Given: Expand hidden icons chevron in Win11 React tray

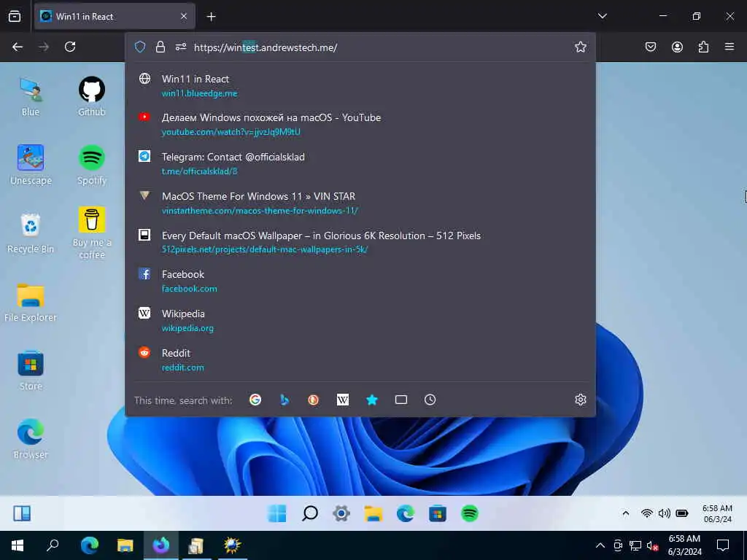Looking at the screenshot, I should 626,513.
